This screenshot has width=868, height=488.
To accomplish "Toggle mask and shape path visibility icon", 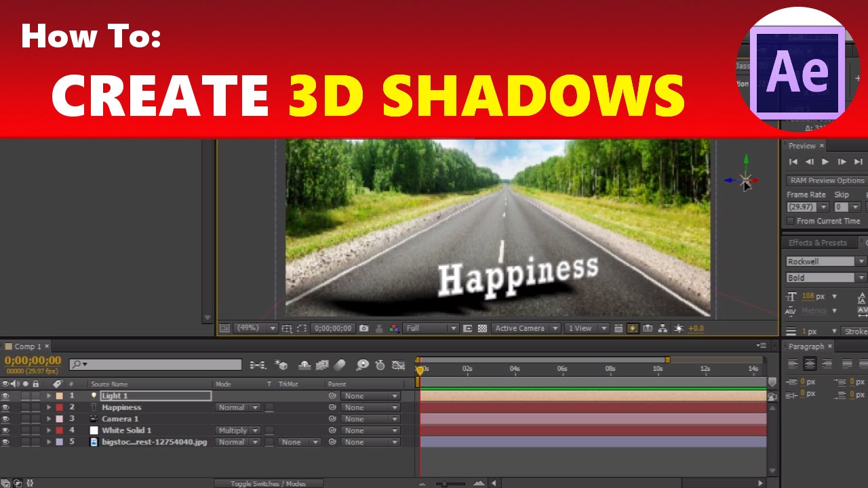I will pos(301,328).
